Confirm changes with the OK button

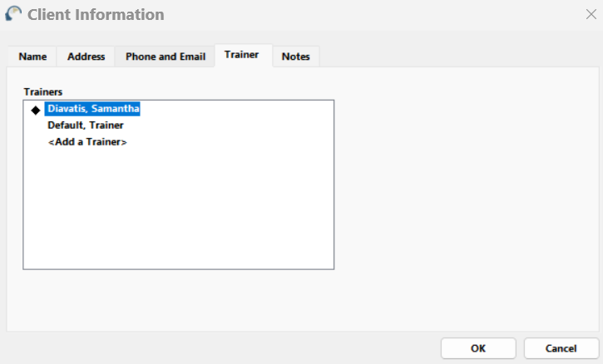click(477, 348)
